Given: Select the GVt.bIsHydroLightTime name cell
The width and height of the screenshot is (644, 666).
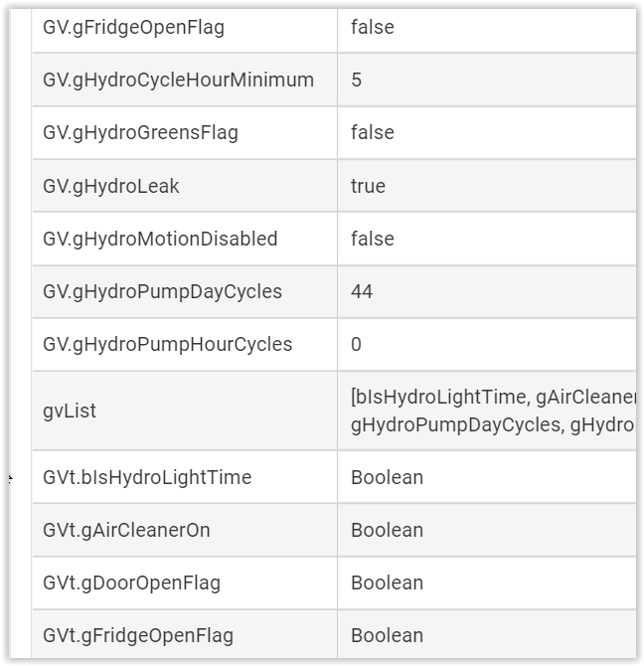Looking at the screenshot, I should pyautogui.click(x=185, y=477).
